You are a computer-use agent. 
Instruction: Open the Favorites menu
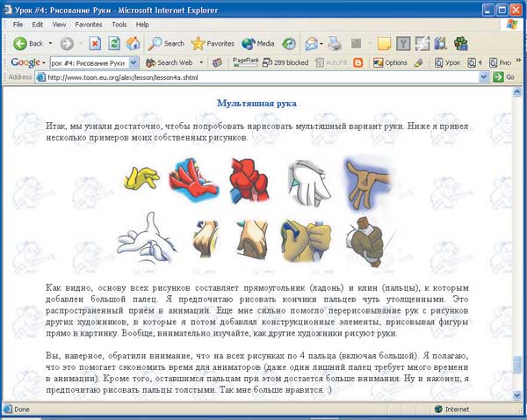[x=89, y=25]
